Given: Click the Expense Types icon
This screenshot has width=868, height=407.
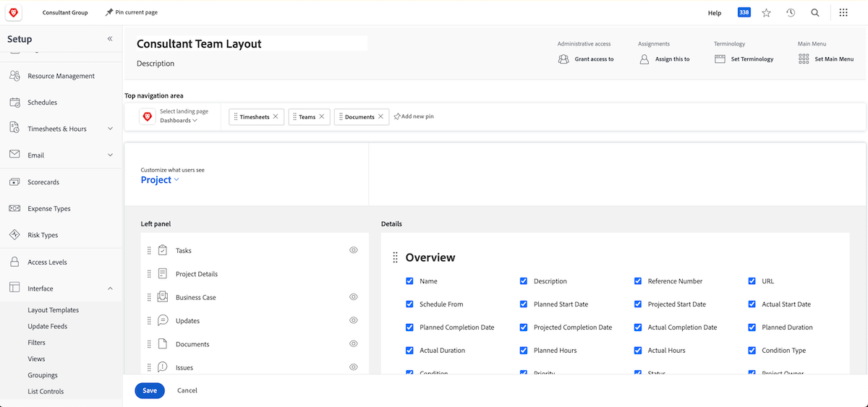Looking at the screenshot, I should 14,208.
